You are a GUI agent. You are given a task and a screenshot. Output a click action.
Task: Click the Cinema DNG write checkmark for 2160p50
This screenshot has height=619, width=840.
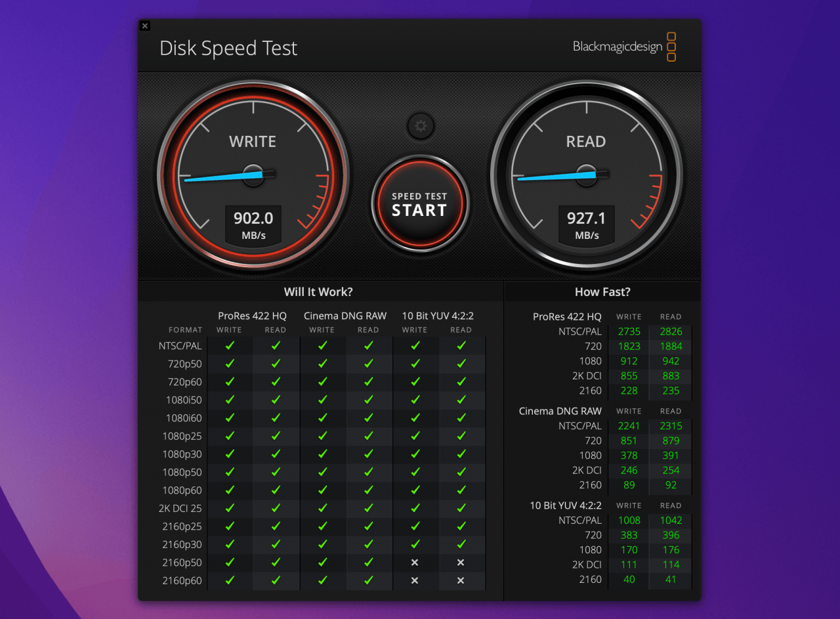pyautogui.click(x=322, y=563)
